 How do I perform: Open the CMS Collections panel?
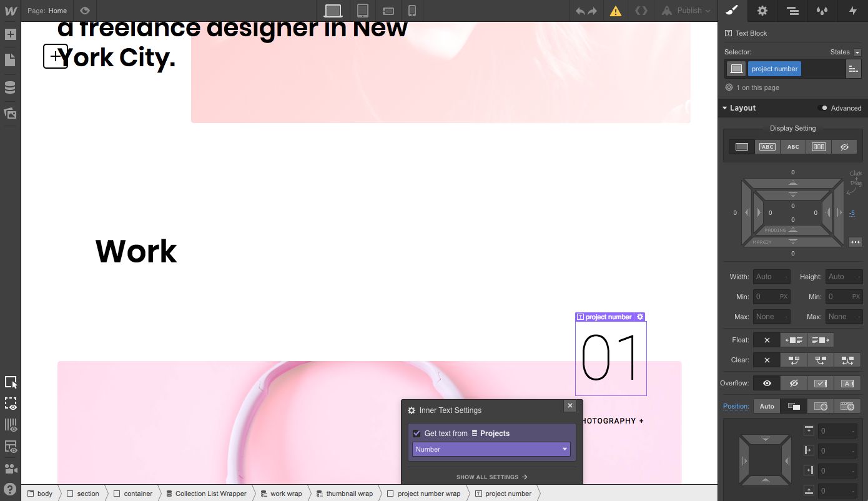(x=10, y=87)
